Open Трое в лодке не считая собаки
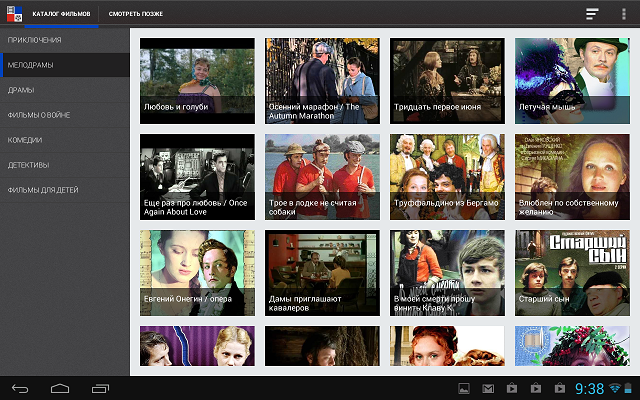The height and width of the screenshot is (400, 640). pyautogui.click(x=322, y=177)
